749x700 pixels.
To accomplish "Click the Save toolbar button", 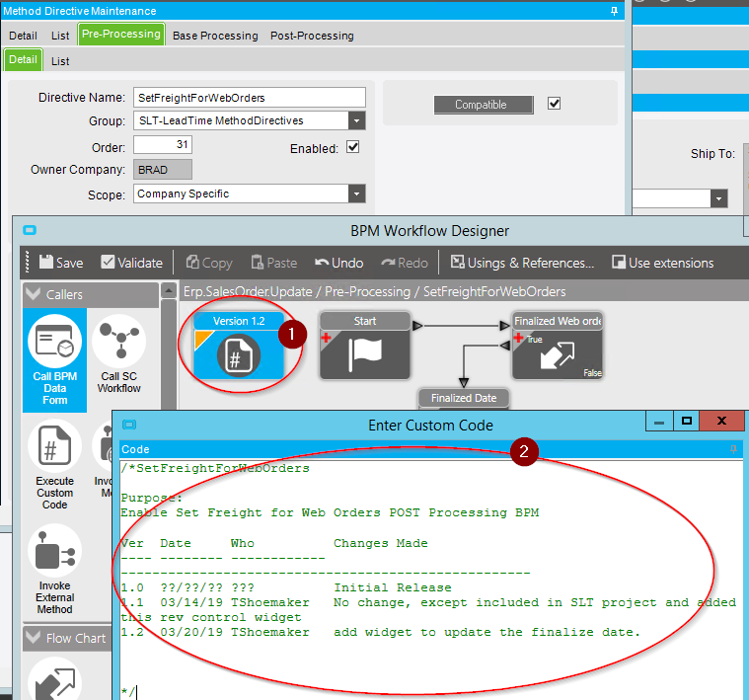I will click(x=61, y=263).
